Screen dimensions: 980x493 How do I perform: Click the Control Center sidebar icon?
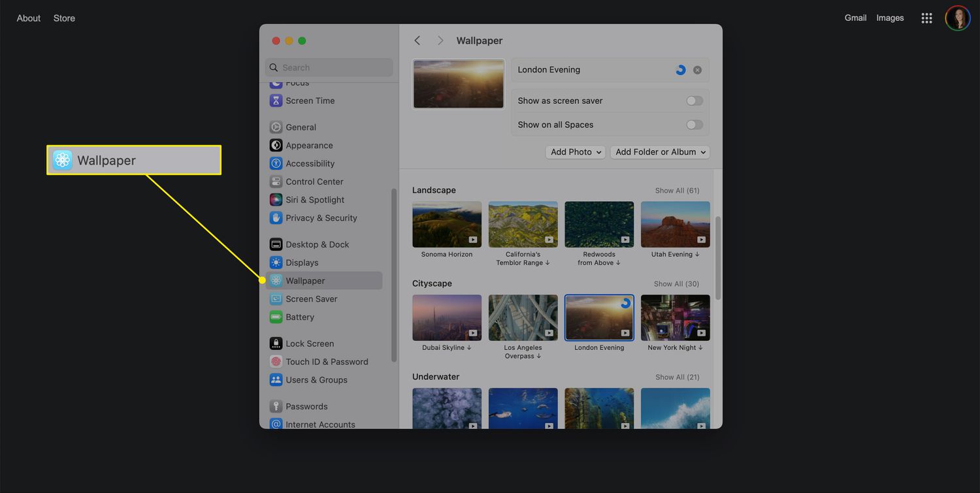(276, 182)
